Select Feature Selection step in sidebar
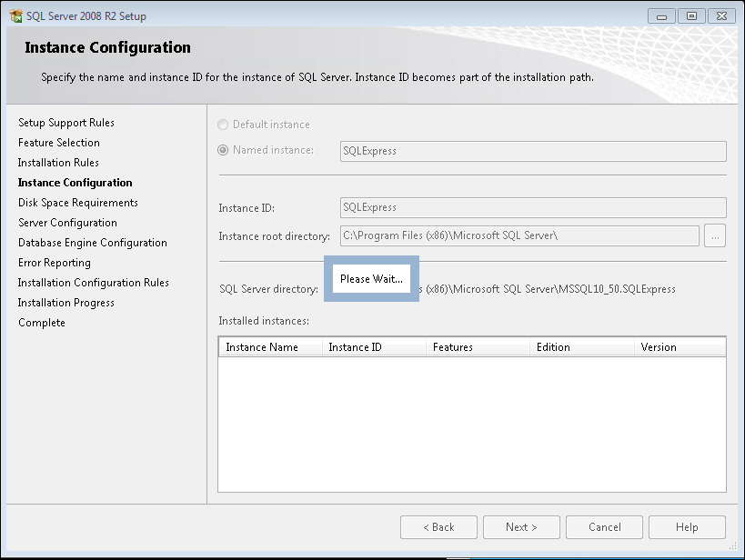 (59, 143)
